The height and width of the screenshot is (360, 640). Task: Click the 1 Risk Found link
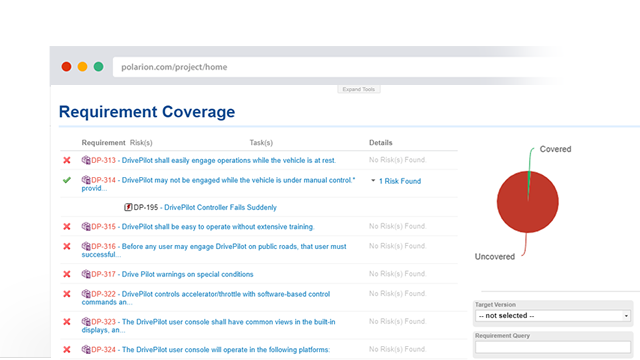tap(400, 181)
